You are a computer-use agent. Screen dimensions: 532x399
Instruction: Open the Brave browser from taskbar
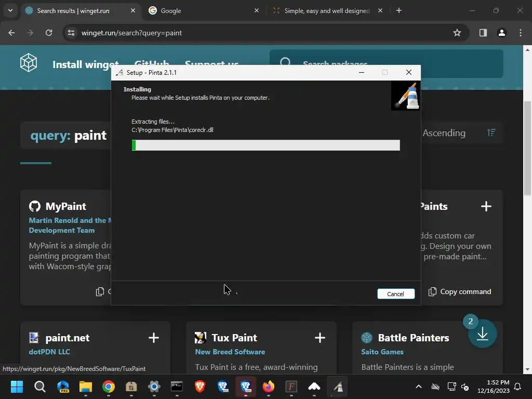coord(200,387)
